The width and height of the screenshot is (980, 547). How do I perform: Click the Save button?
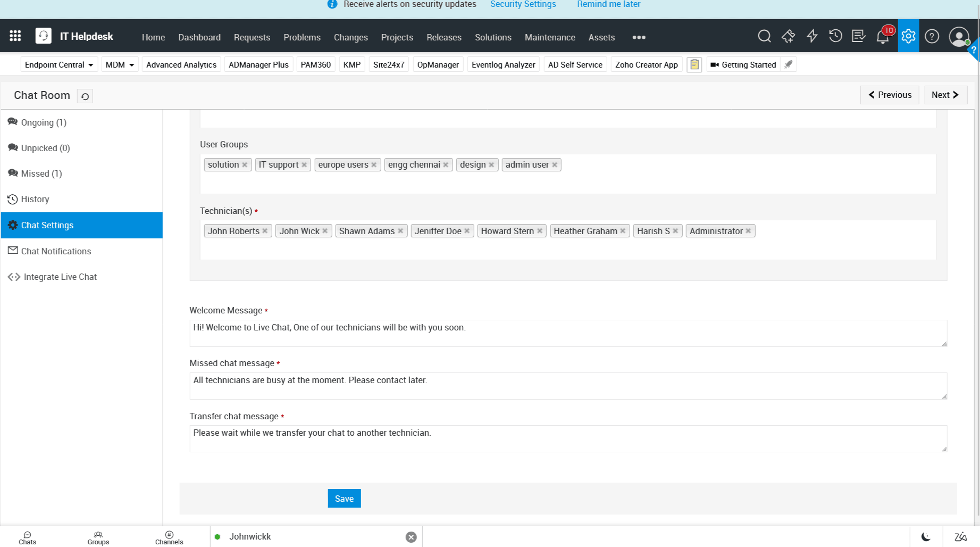tap(344, 498)
